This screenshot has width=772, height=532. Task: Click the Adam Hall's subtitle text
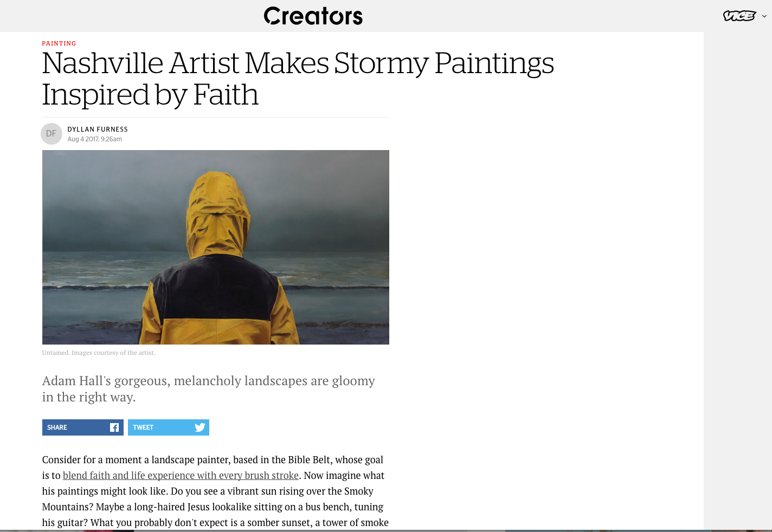pos(209,389)
